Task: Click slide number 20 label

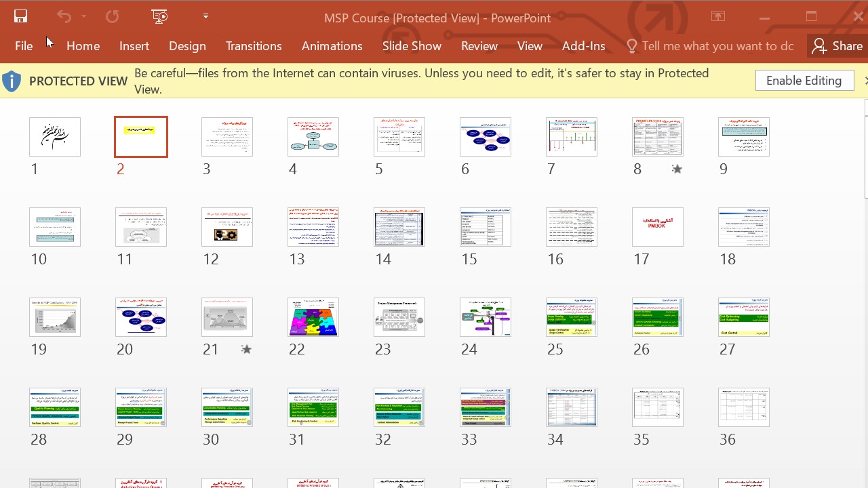Action: coord(125,350)
